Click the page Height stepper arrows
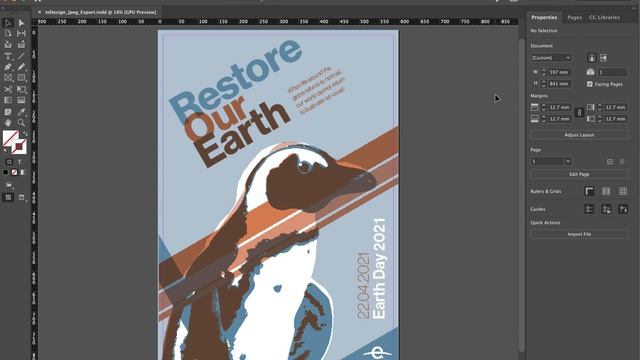This screenshot has height=360, width=640. [543, 84]
